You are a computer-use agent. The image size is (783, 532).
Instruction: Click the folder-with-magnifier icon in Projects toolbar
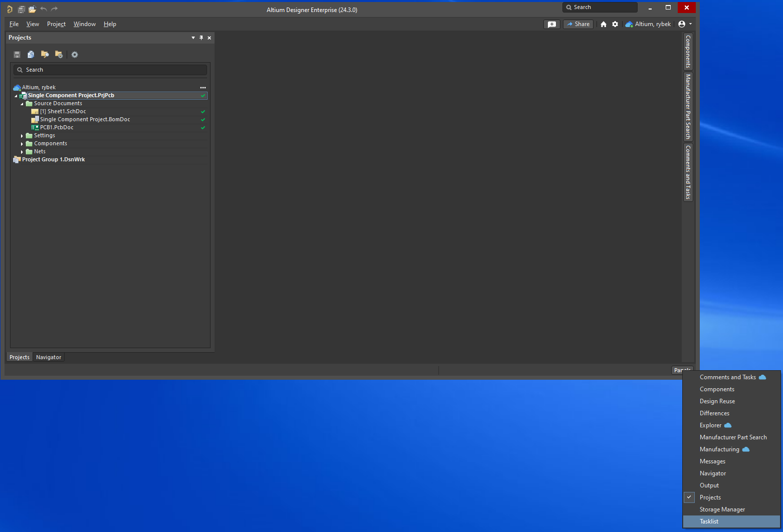45,54
